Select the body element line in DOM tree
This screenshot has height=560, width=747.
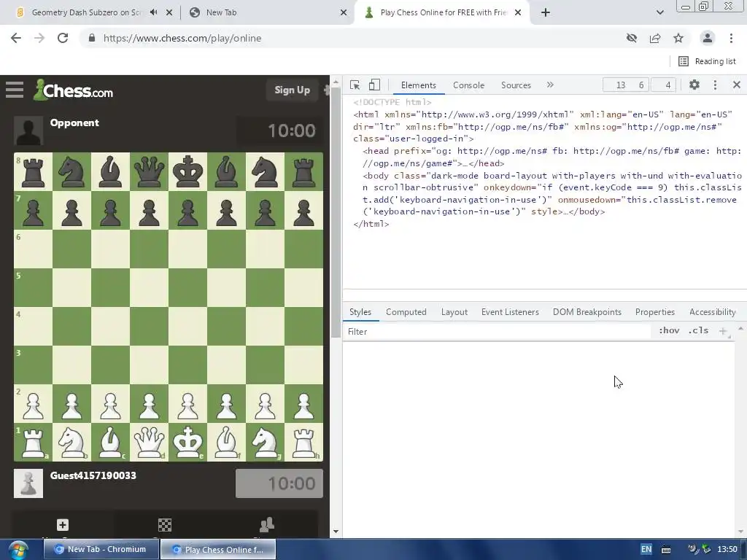551,193
